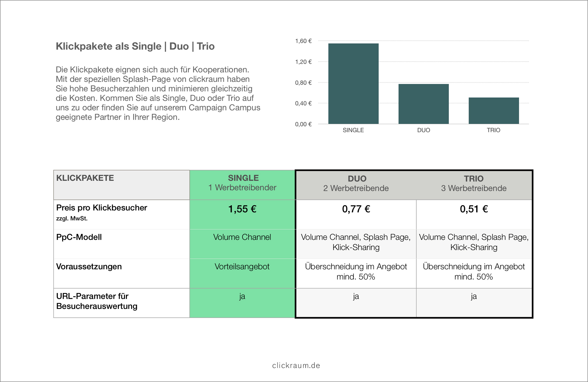
Task: Click the '0,00 €' axis label
Action: [x=303, y=124]
